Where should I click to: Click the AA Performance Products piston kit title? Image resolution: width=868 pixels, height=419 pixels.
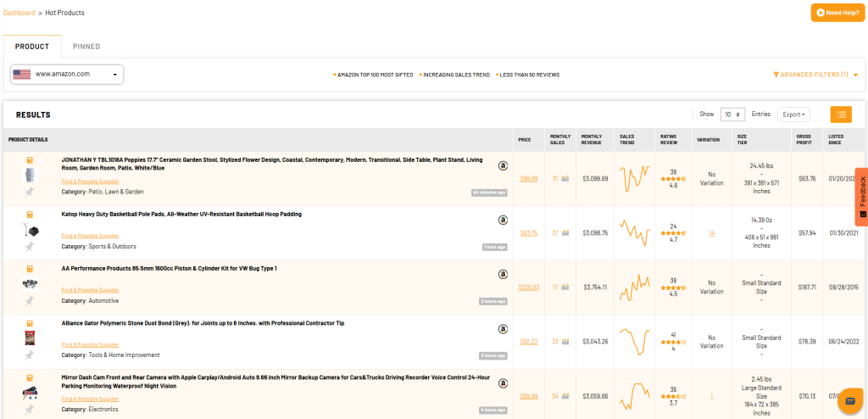coord(169,269)
